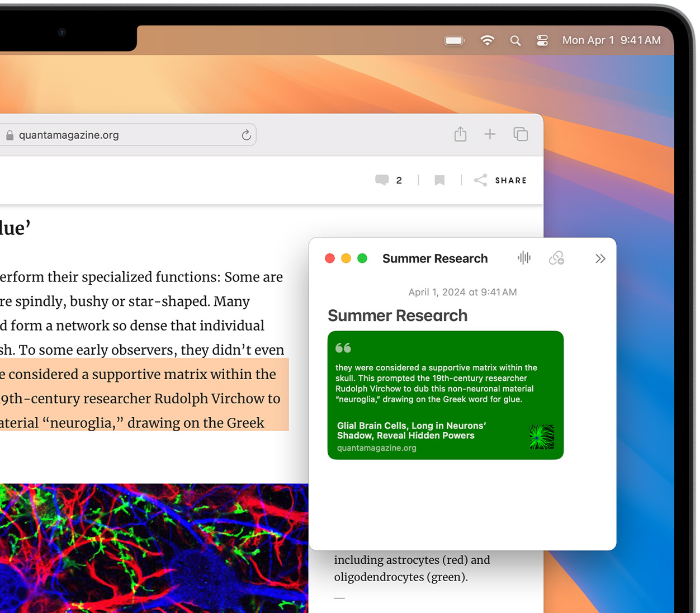Bookmark the article with the flag icon
The height and width of the screenshot is (613, 700).
(439, 180)
